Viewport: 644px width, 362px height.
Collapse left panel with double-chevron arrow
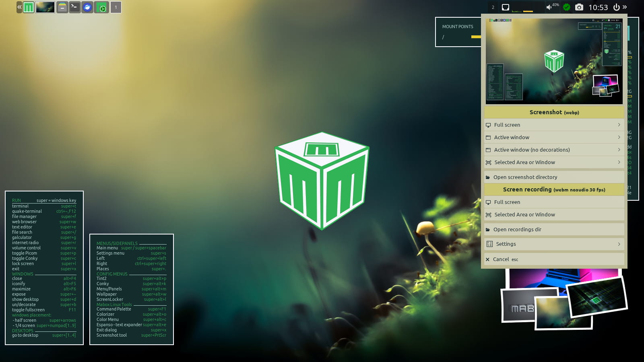pos(19,7)
